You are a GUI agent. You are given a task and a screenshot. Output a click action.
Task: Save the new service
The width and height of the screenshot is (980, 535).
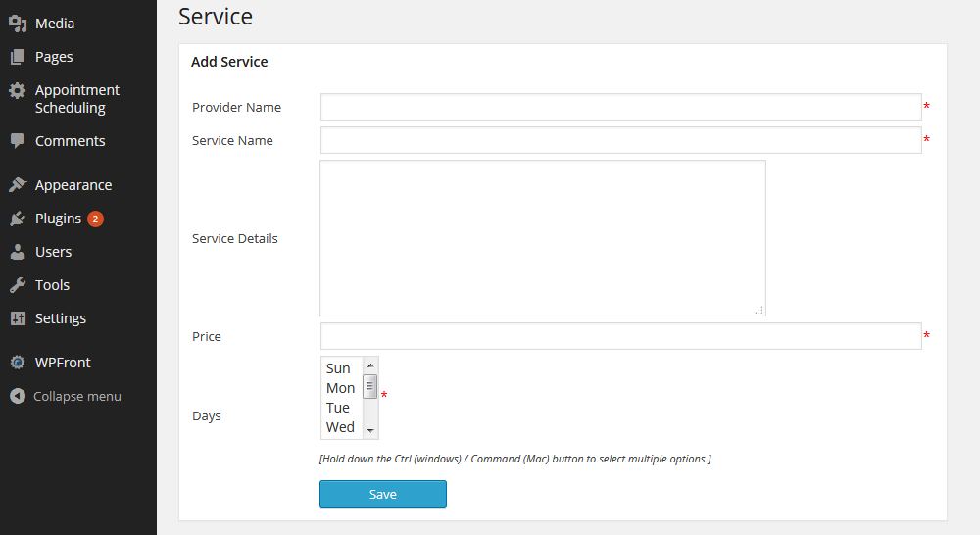tap(383, 494)
